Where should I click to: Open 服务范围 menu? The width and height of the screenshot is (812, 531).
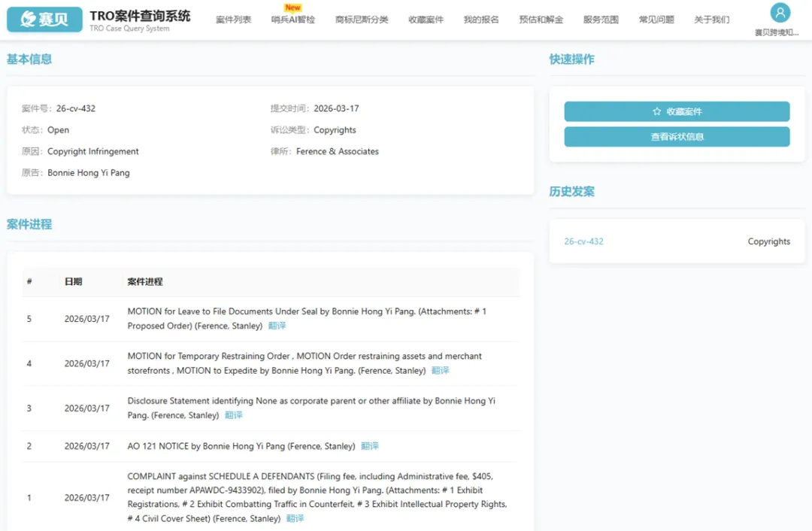[x=601, y=20]
